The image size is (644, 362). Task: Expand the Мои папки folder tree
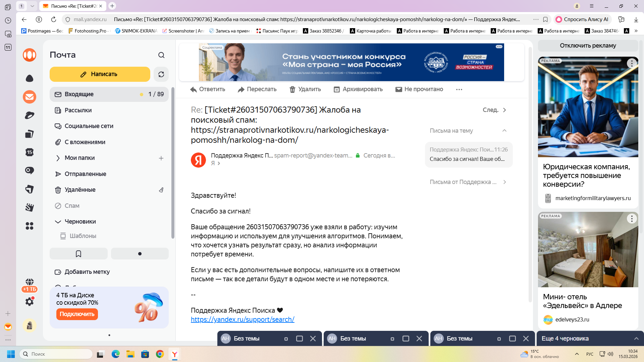point(58,158)
